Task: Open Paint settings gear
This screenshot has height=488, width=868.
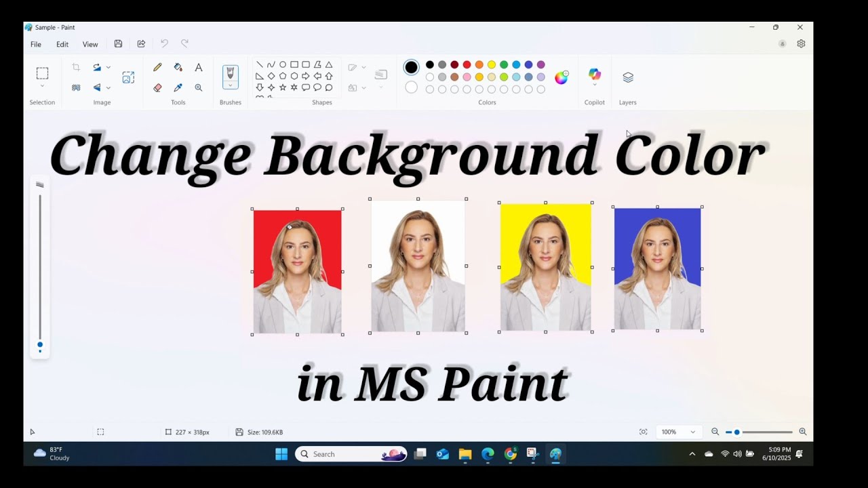Action: coord(801,43)
